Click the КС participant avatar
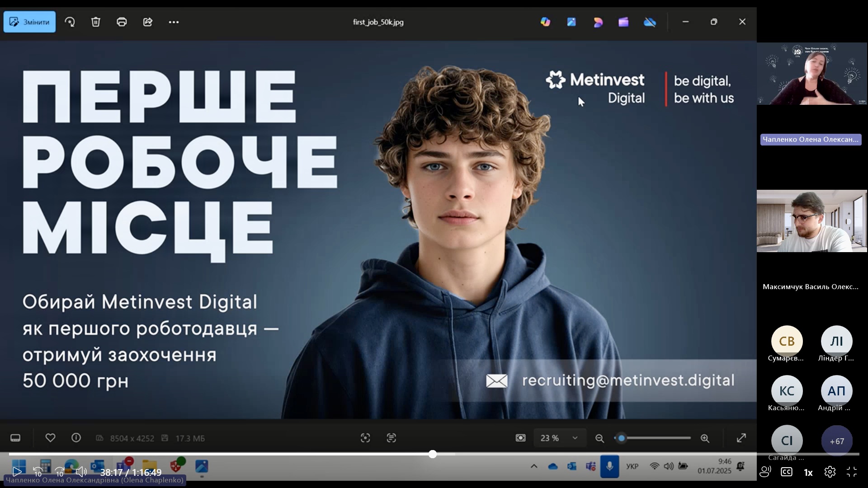The width and height of the screenshot is (868, 488). [787, 391]
